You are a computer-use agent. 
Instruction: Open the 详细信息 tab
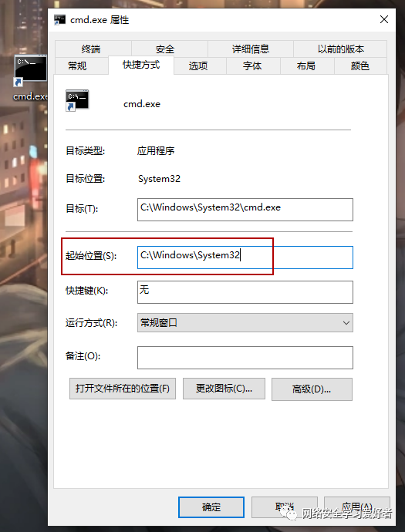click(x=251, y=49)
